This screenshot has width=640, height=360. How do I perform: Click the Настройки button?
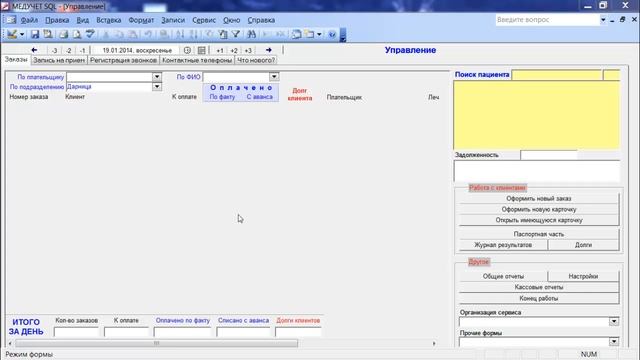[583, 276]
